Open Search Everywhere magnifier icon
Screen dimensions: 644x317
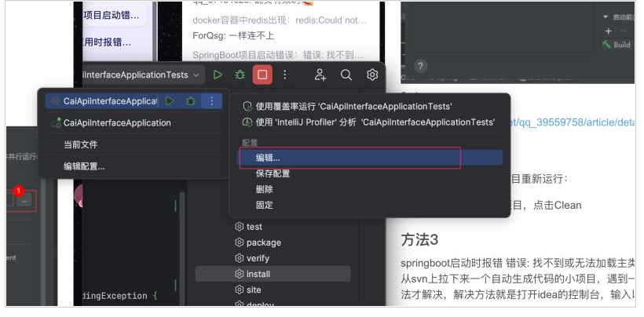[x=346, y=75]
